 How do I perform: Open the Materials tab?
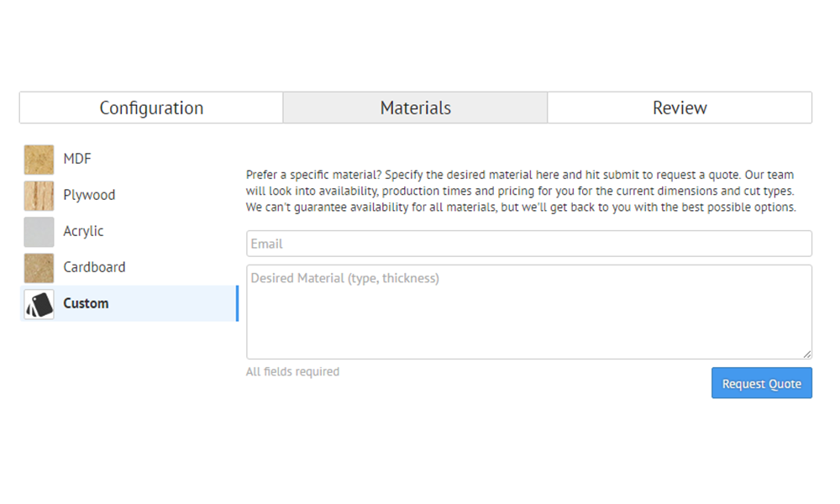(x=415, y=108)
